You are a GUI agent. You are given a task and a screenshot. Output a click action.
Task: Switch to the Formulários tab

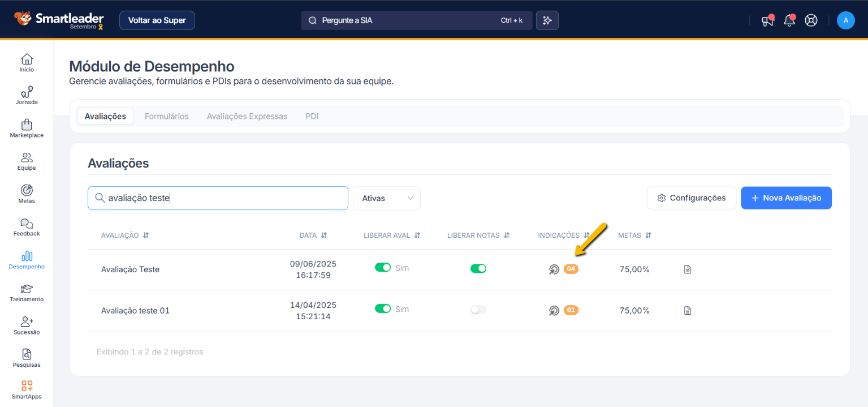point(166,116)
